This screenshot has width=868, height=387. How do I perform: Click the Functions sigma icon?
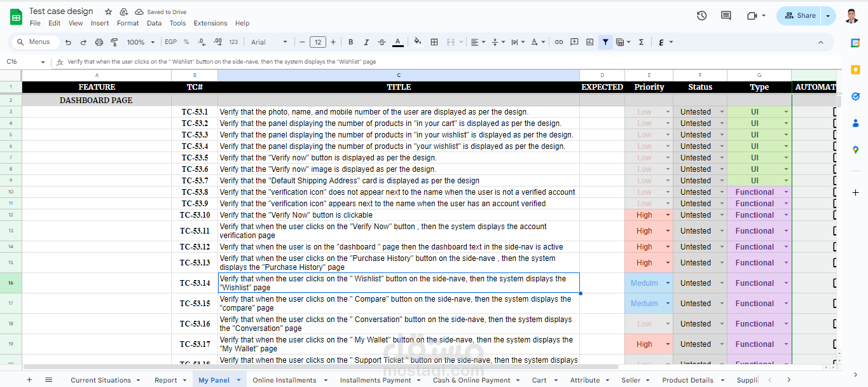(x=641, y=42)
